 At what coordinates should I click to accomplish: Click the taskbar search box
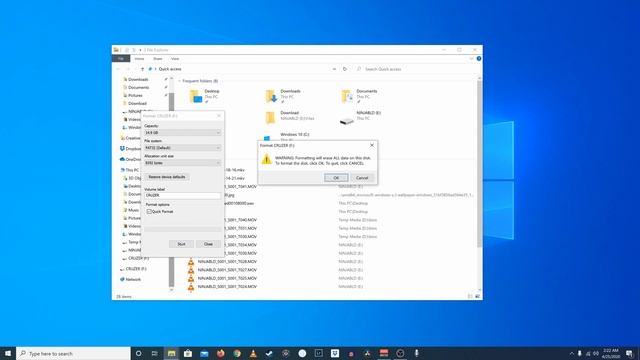(x=73, y=353)
